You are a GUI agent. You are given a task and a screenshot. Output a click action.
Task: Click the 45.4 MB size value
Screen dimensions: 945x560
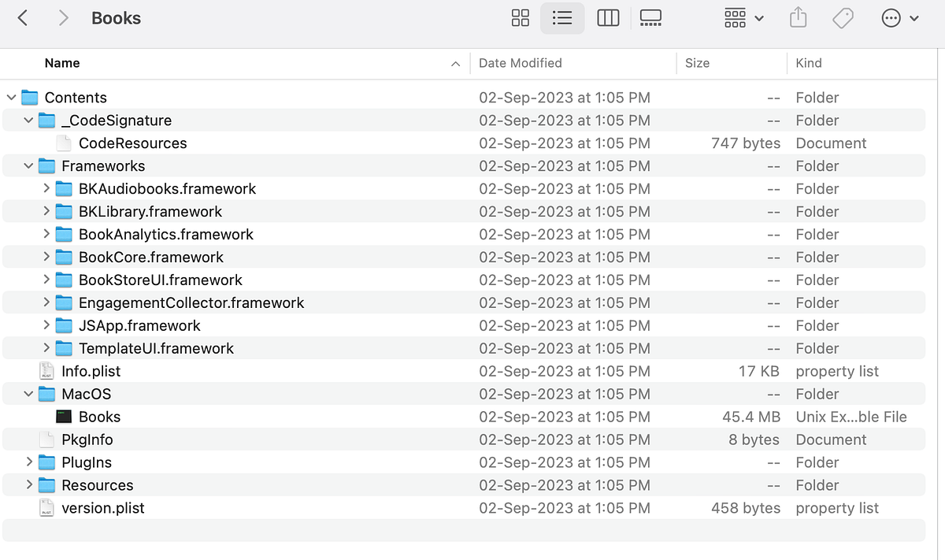pyautogui.click(x=751, y=417)
